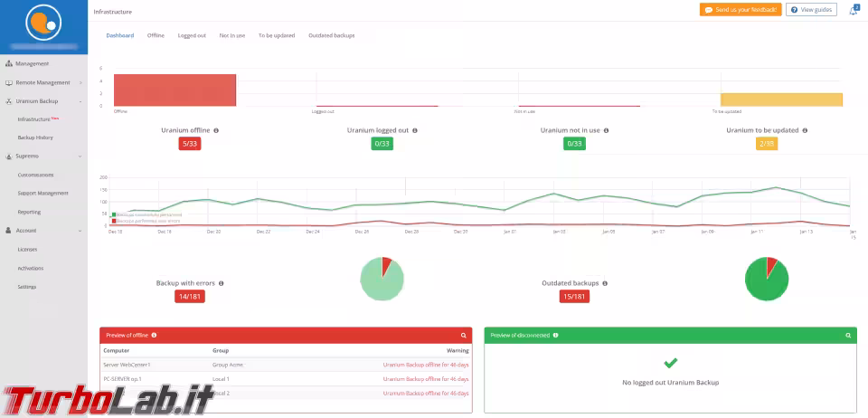
Task: Toggle the red backups with errors legend entry
Action: pos(114,220)
